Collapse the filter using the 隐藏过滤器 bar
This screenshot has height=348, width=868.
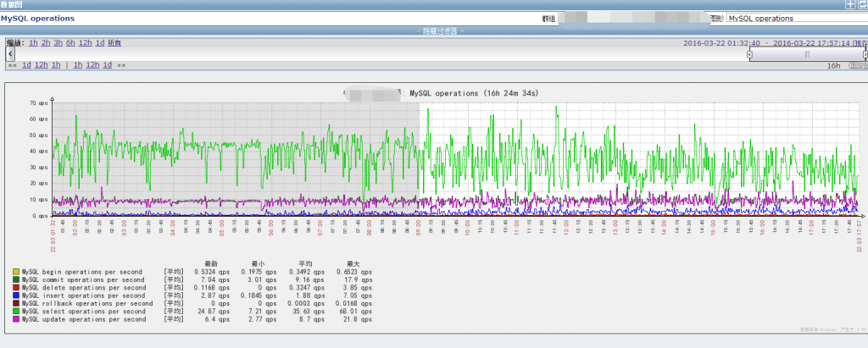pos(440,30)
